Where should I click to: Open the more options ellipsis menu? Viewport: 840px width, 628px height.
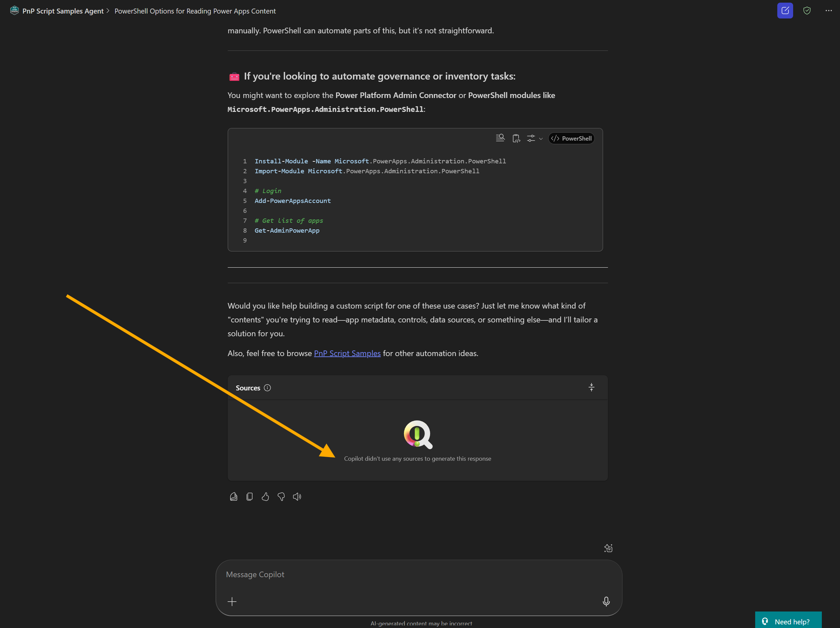click(x=828, y=11)
